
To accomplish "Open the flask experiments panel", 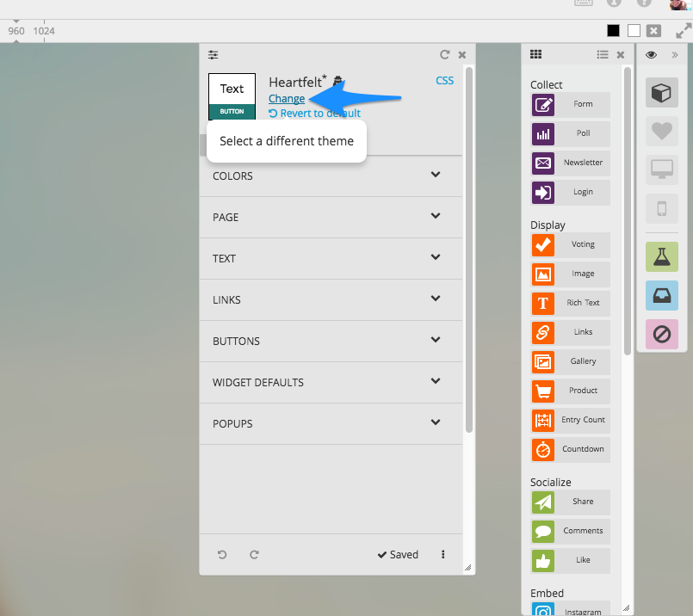I will [661, 256].
